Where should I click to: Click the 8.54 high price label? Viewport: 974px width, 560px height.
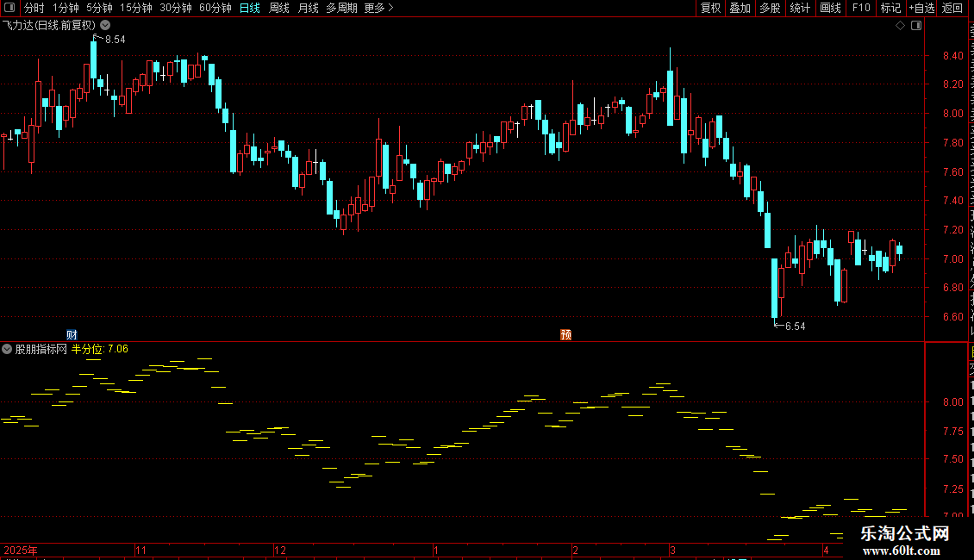point(116,40)
